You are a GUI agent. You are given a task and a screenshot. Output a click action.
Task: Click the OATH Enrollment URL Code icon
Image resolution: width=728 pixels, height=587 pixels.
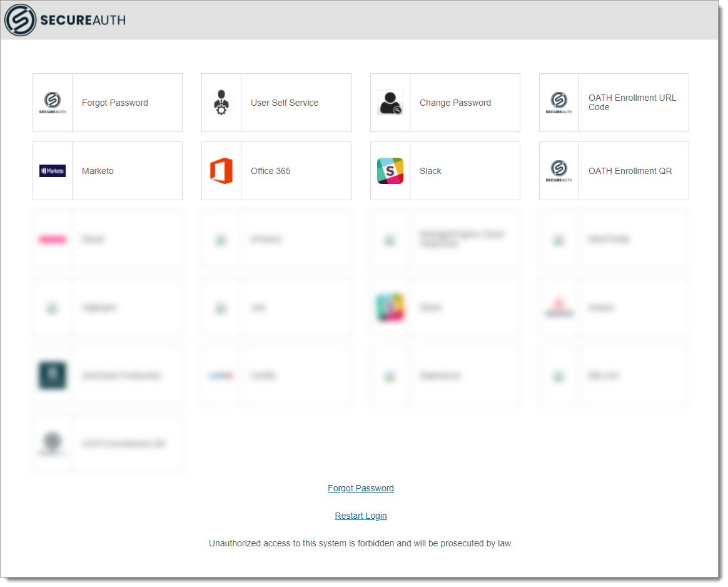pyautogui.click(x=559, y=102)
